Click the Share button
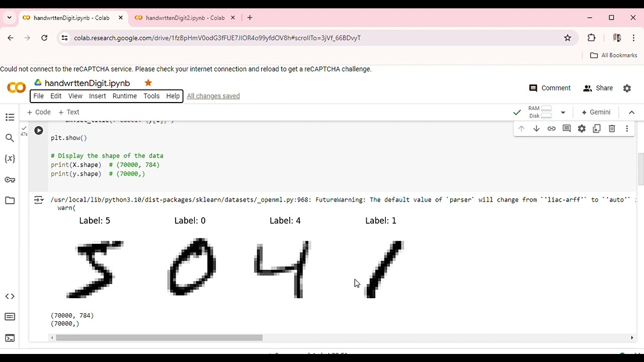Viewport: 644px width, 362px height. (x=598, y=88)
